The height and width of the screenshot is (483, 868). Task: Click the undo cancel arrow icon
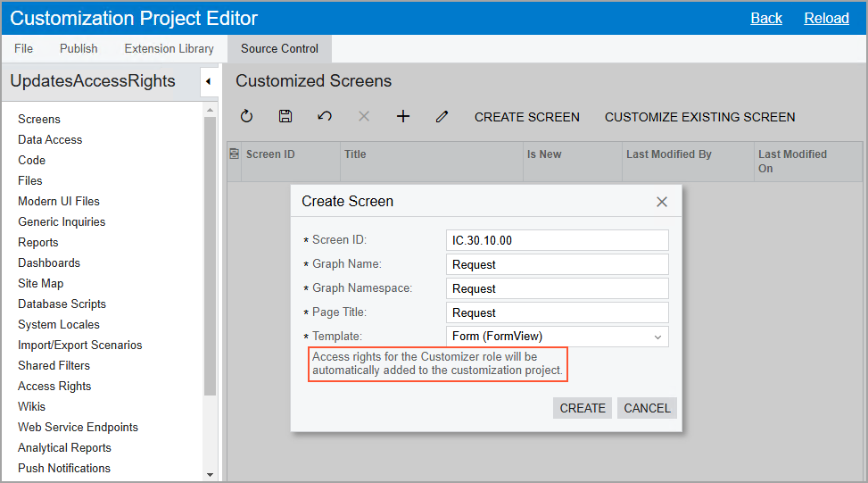(325, 116)
